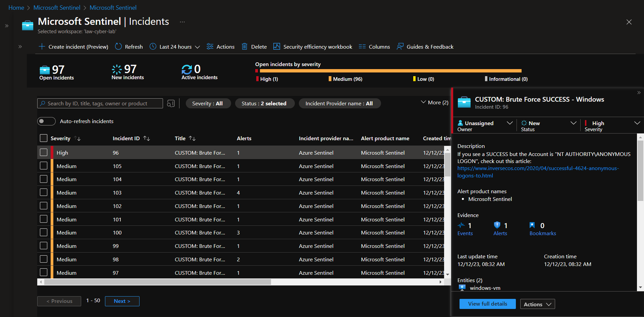
Task: Click the red High (1) legend swatch
Action: click(x=257, y=79)
